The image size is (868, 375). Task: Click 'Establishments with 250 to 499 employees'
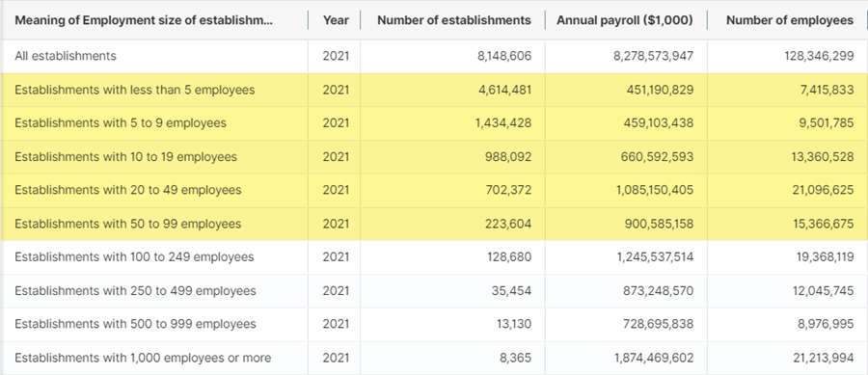[136, 291]
